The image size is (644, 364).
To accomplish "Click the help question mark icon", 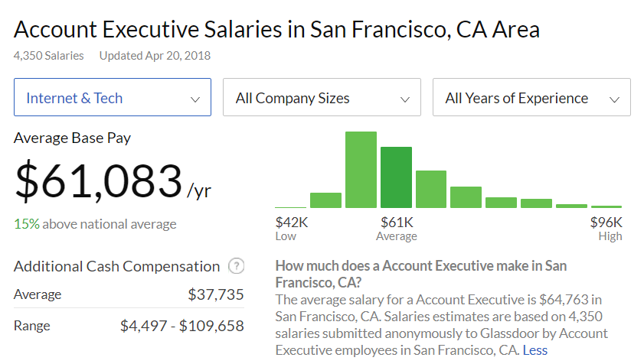I will point(236,266).
